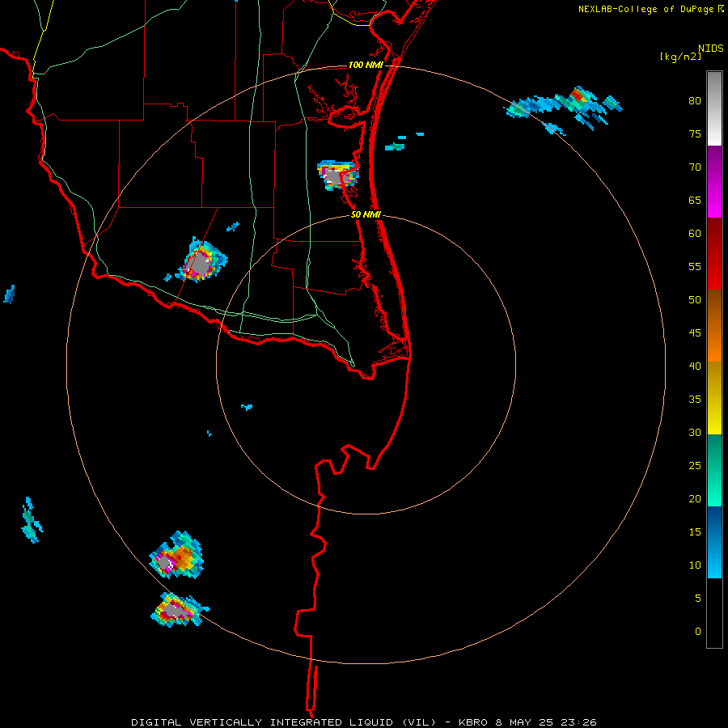728x728 pixels.
Task: Click the 75 value on the color scale
Action: coord(695,133)
